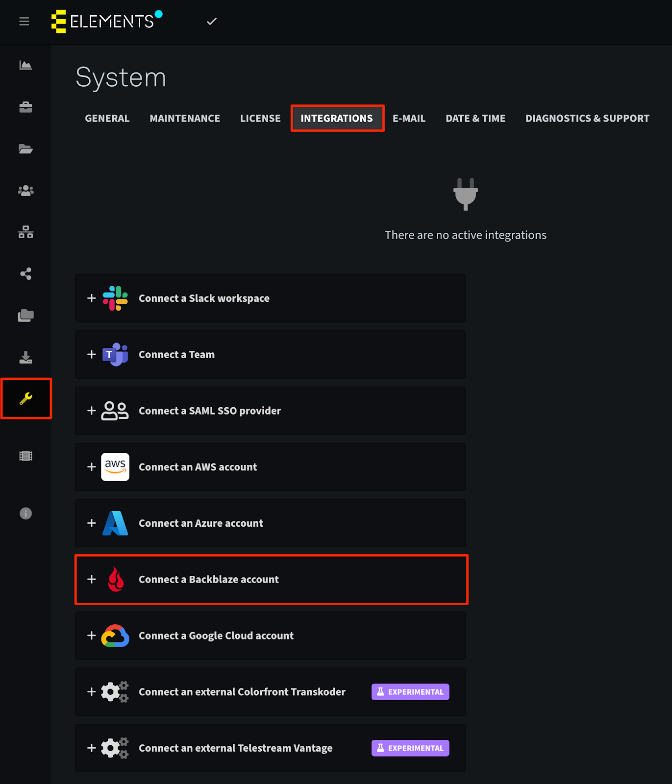This screenshot has height=784, width=672.
Task: Switch to the Diagnostics & Support tab
Action: click(x=587, y=119)
